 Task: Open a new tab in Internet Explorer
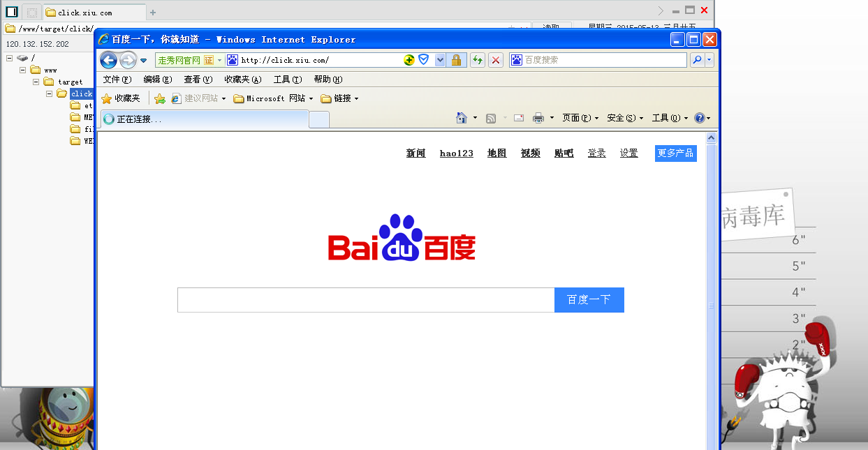click(318, 120)
